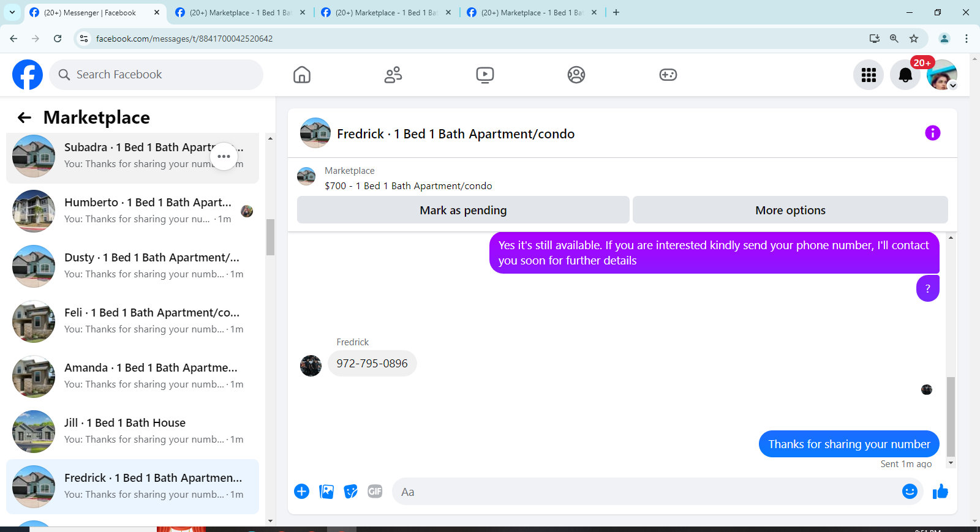Attach a photo with the image icon
Image resolution: width=980 pixels, height=532 pixels.
tap(326, 492)
